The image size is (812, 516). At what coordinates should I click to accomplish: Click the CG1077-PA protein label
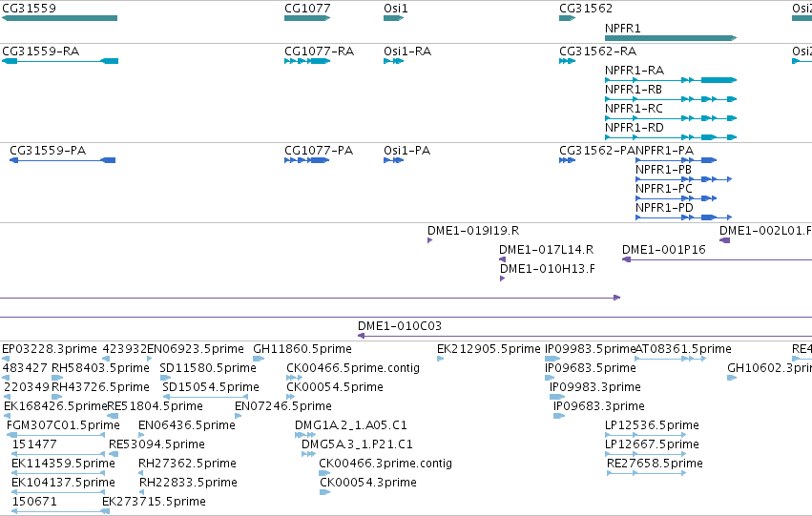pyautogui.click(x=319, y=151)
